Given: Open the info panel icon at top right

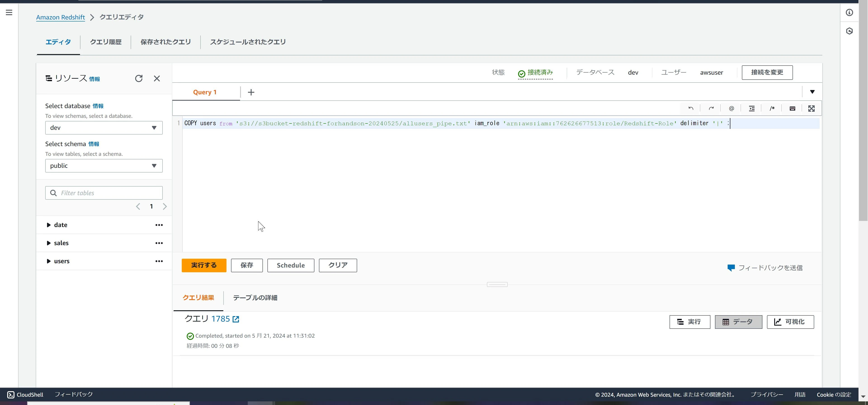Looking at the screenshot, I should click(x=849, y=12).
